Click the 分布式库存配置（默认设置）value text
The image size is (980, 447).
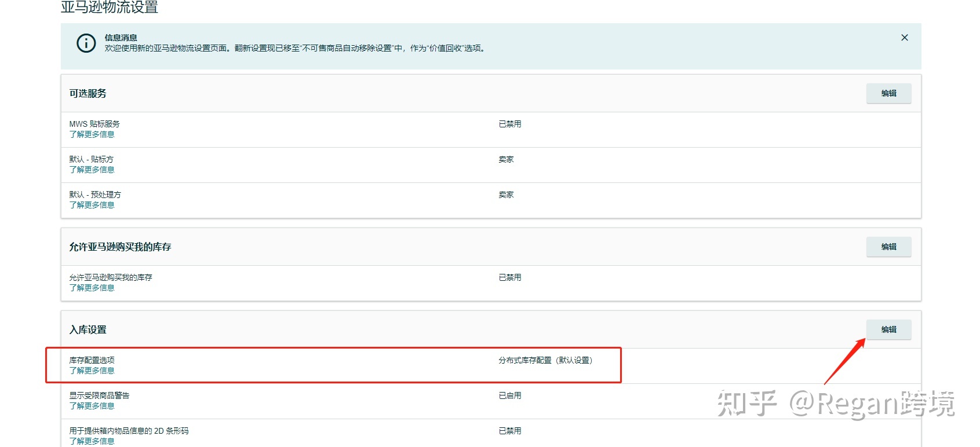click(x=545, y=360)
